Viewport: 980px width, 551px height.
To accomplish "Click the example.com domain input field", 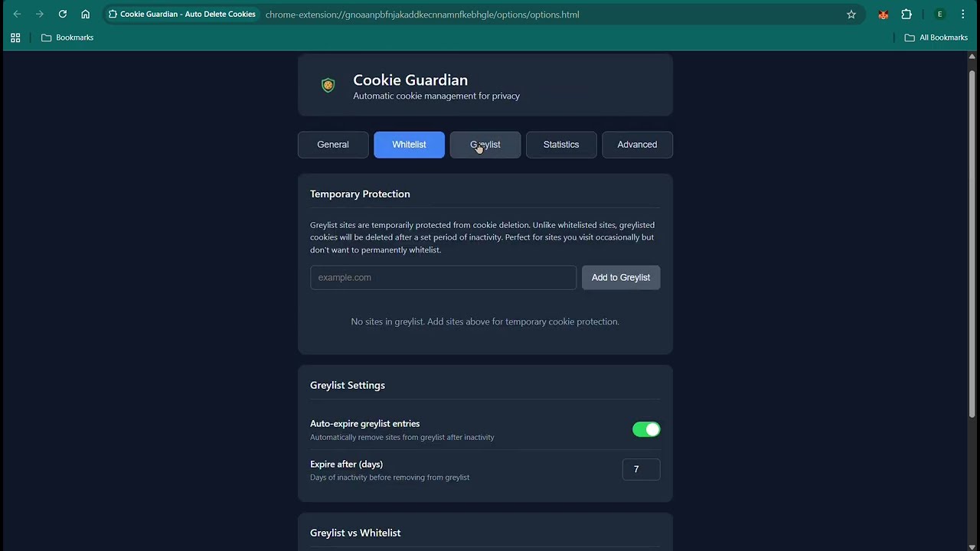I will tap(443, 278).
